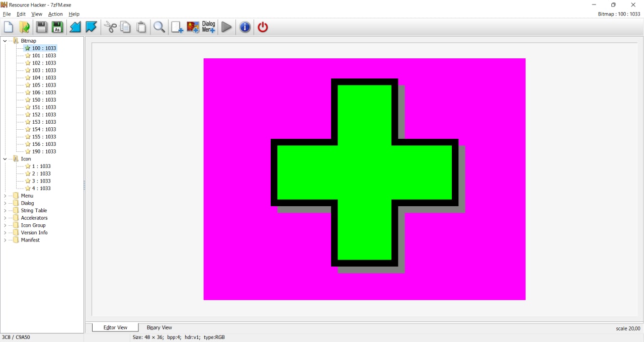
Task: Click the Compile play arrow icon
Action: (226, 27)
